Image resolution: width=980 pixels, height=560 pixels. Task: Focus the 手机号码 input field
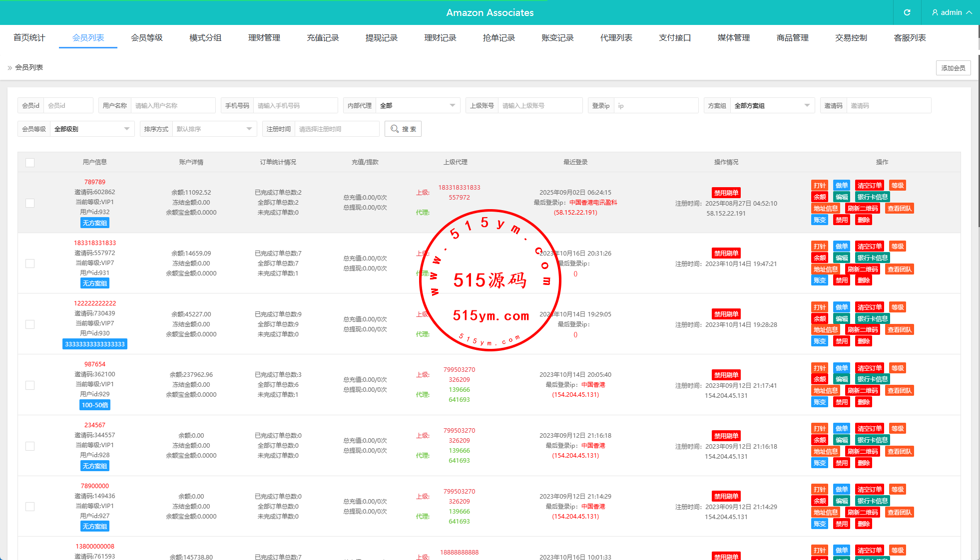(295, 106)
